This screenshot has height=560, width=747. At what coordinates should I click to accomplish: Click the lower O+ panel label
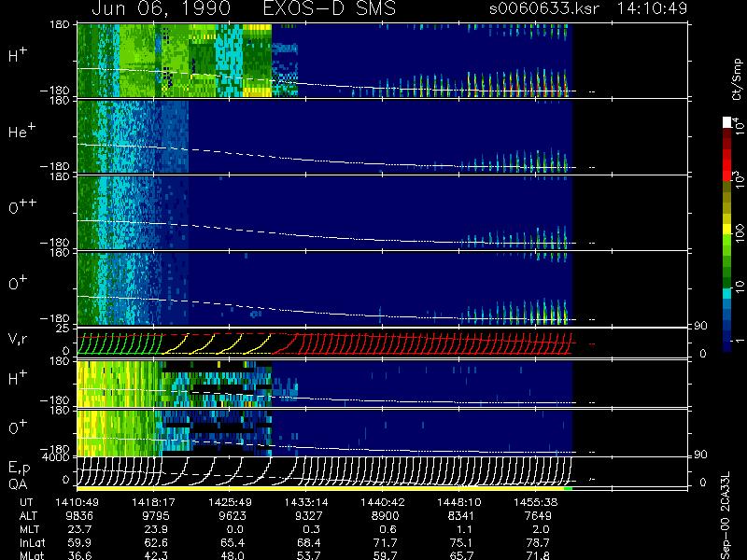[x=18, y=427]
